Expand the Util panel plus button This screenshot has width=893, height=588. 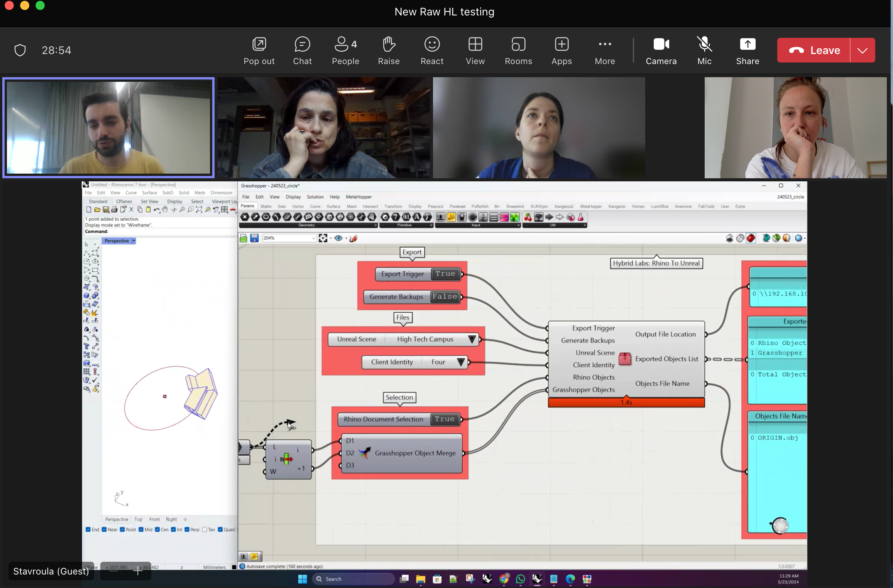pyautogui.click(x=585, y=225)
